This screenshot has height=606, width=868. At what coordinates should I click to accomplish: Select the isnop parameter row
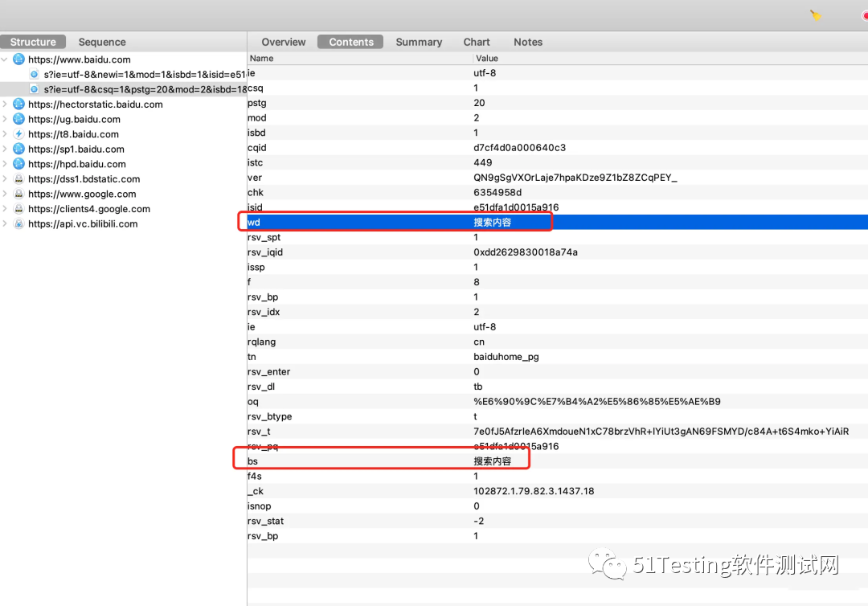[558, 506]
